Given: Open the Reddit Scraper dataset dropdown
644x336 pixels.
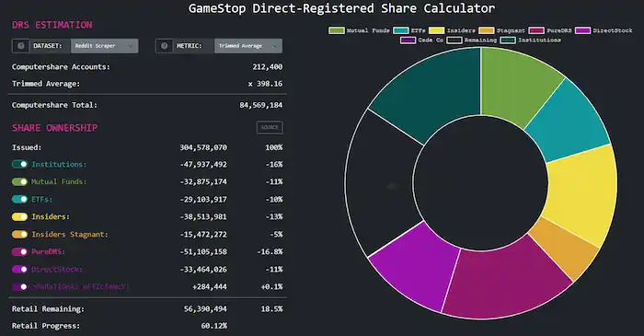Looking at the screenshot, I should tap(104, 46).
